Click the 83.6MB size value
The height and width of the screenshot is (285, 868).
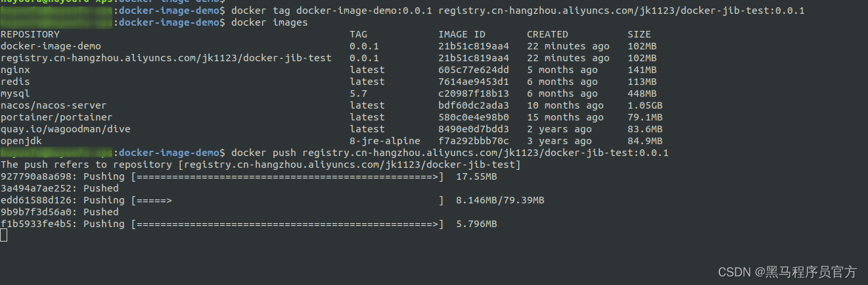[645, 129]
